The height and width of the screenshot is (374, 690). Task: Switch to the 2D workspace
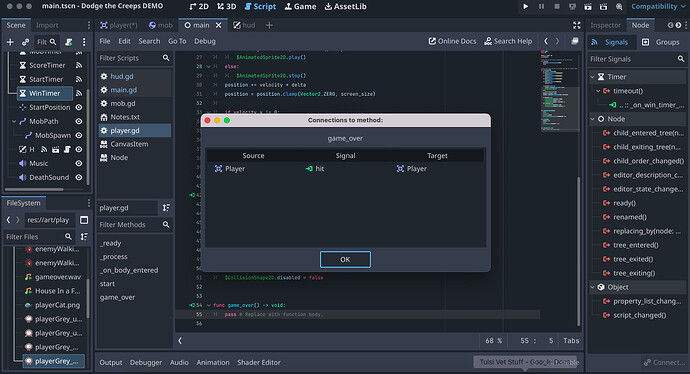(x=199, y=7)
